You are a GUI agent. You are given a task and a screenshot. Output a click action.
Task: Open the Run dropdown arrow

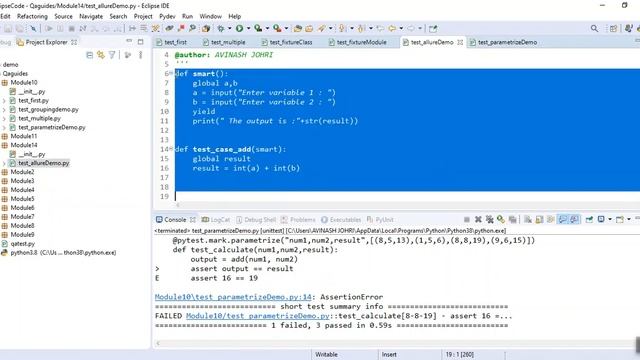click(248, 29)
